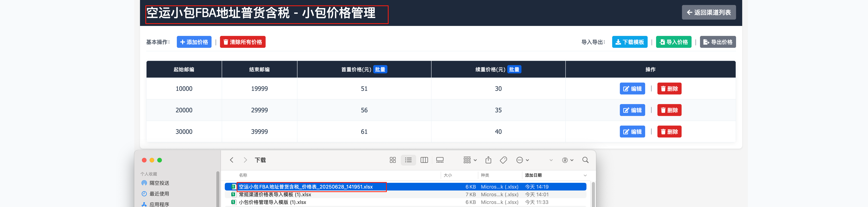Click 下载模板 download button
This screenshot has height=207, width=868.
[x=629, y=42]
